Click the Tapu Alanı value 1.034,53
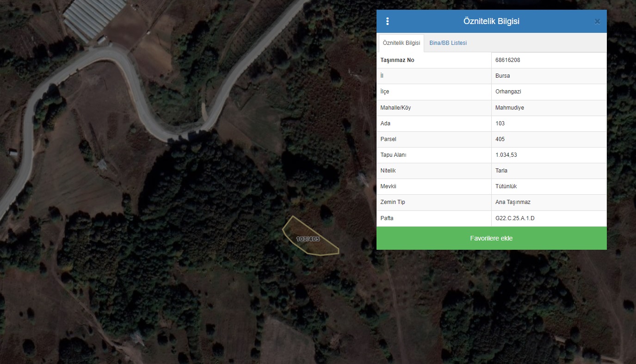This screenshot has width=636, height=364. click(x=506, y=155)
